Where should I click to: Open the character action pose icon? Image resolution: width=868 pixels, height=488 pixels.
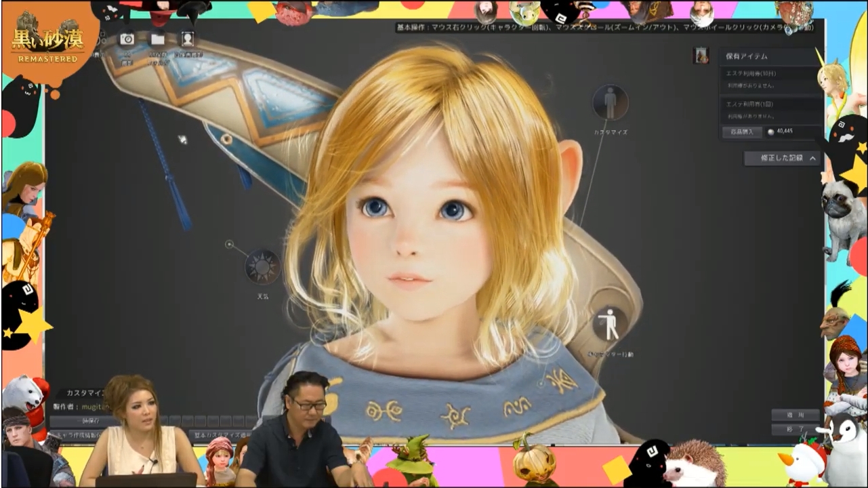(x=610, y=324)
